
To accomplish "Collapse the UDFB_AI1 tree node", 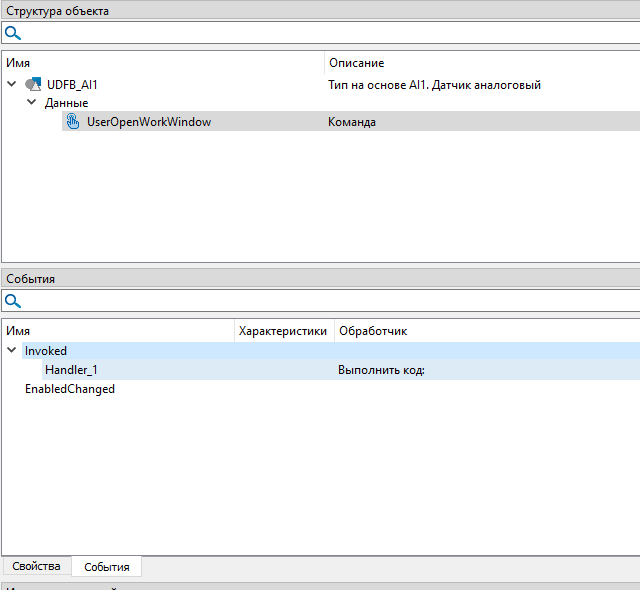I will click(x=12, y=85).
